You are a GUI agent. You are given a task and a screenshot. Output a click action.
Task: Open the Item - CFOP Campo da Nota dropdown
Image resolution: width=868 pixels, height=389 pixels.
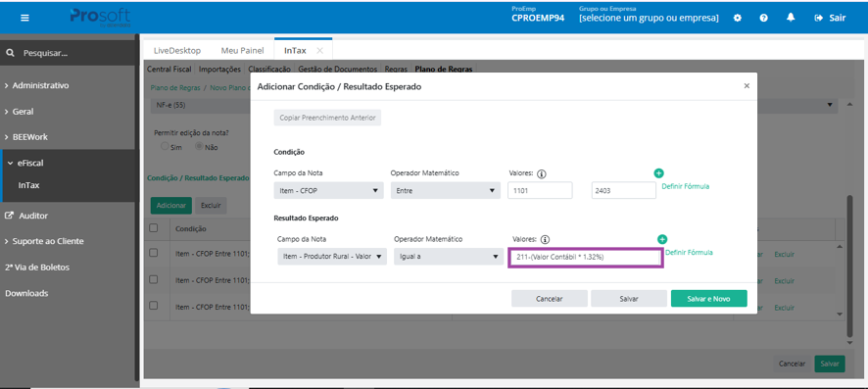click(329, 190)
